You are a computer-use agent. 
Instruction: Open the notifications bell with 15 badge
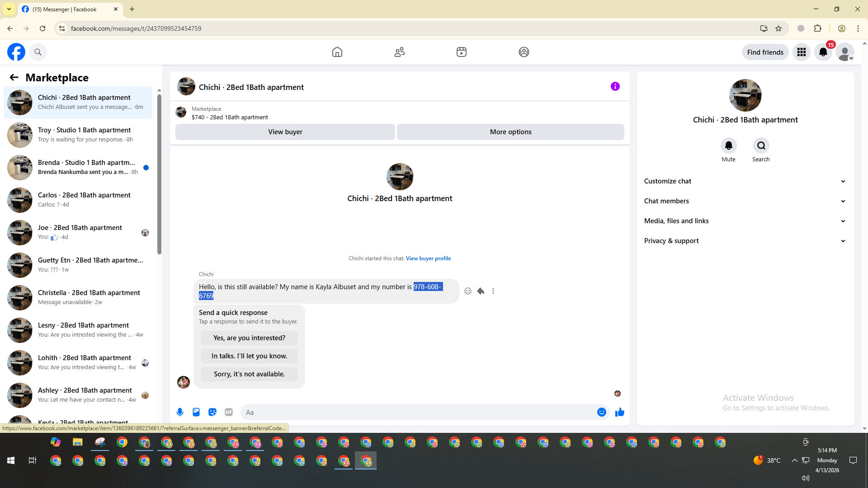[823, 52]
